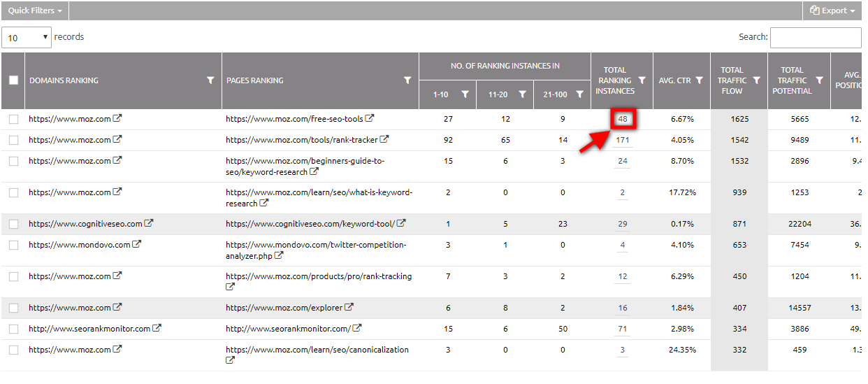
Task: Click the Domains Ranking column header label
Action: 64,80
